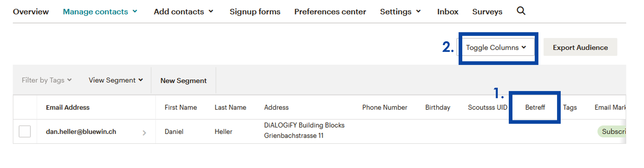Click the Export Audience button
The width and height of the screenshot is (644, 168).
tap(580, 47)
